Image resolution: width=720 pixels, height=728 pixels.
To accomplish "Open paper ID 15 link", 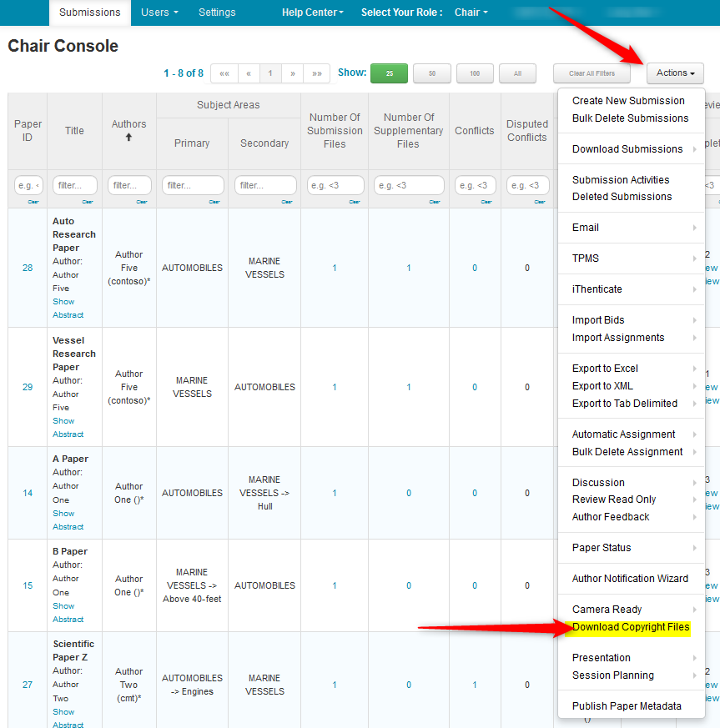I will pyautogui.click(x=28, y=585).
